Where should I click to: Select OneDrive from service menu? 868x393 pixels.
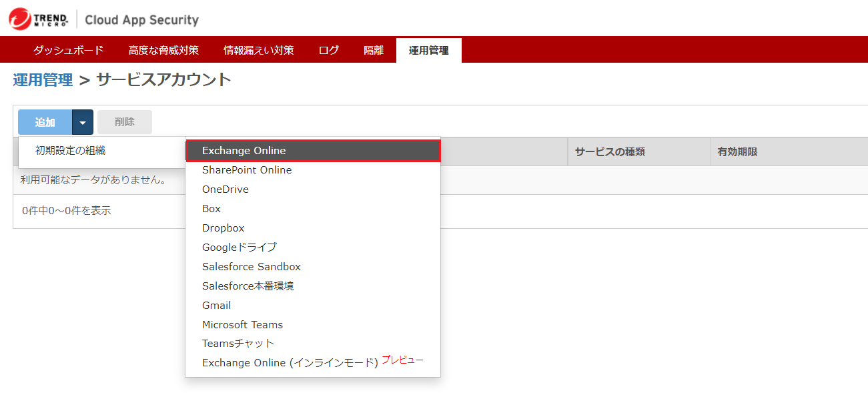[x=226, y=189]
